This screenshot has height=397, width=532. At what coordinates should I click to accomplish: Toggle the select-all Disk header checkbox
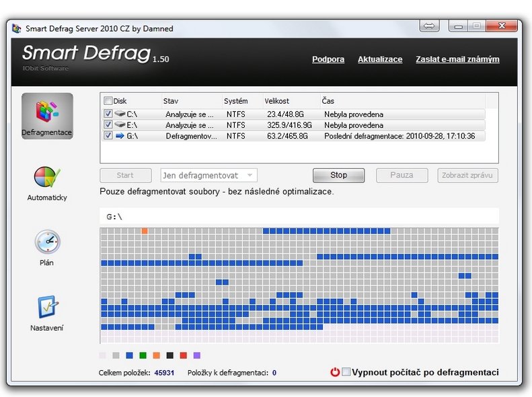click(108, 101)
